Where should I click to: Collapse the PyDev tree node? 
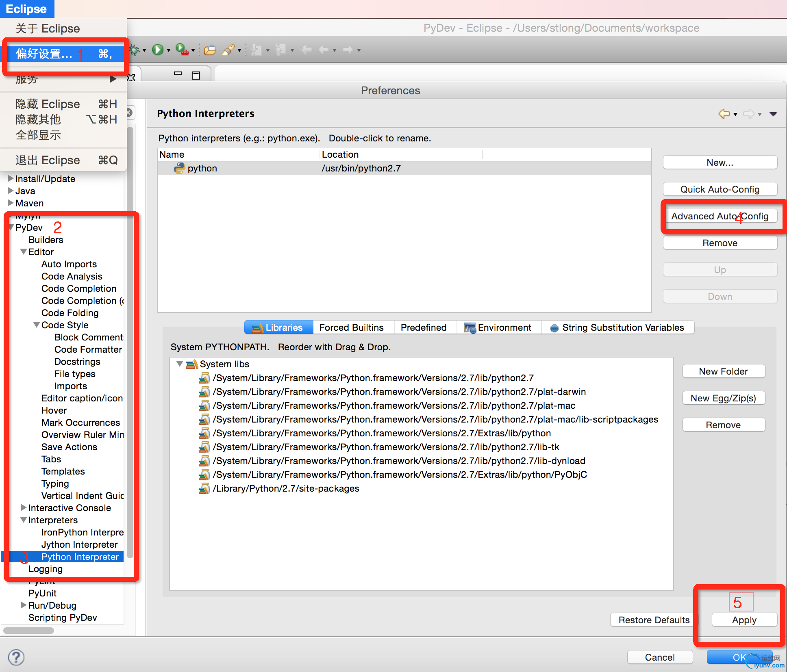(x=11, y=228)
